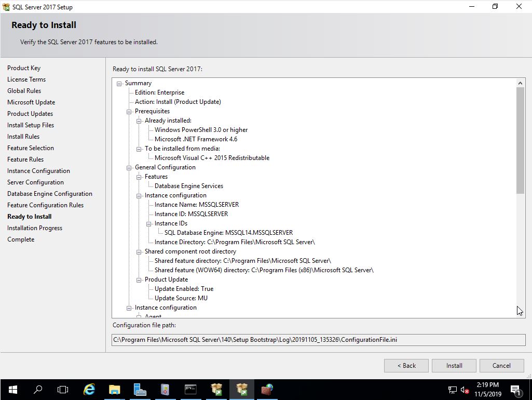
Task: Select the Install Rules step
Action: pyautogui.click(x=23, y=137)
